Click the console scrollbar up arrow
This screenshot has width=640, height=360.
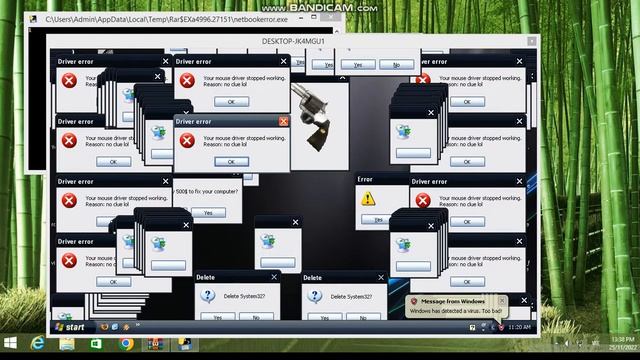pyautogui.click(x=337, y=31)
